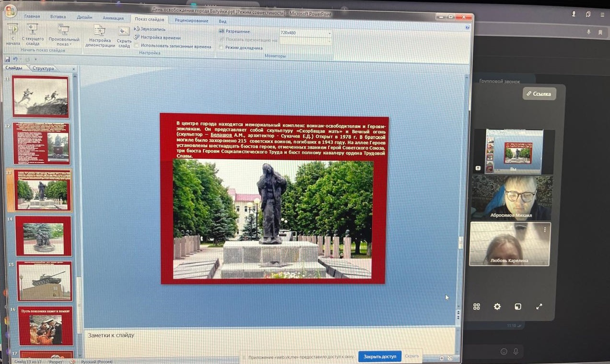Open the Дизайн ribbon tab
The height and width of the screenshot is (364, 610).
point(84,17)
